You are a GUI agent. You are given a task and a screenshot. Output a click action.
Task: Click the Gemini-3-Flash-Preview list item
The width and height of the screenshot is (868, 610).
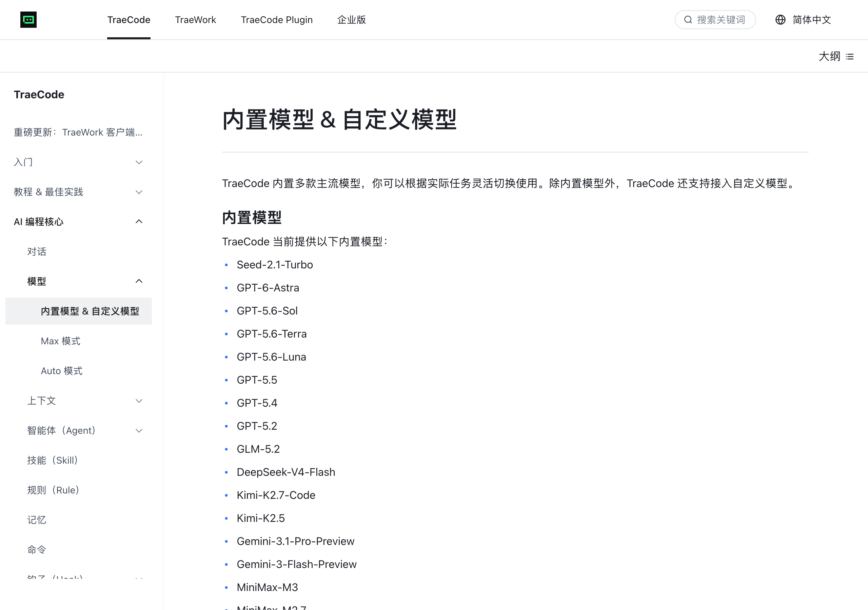click(x=297, y=564)
